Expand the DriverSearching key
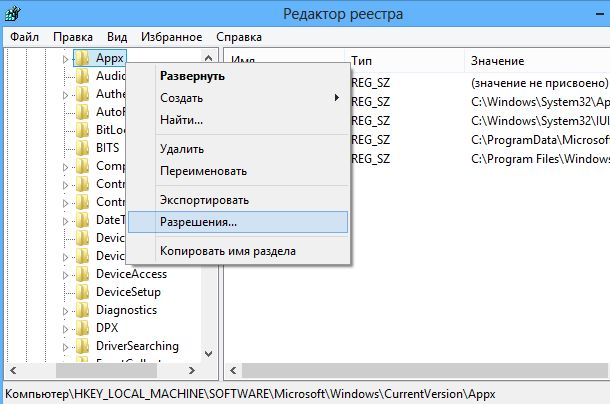610x404 pixels. tap(65, 347)
